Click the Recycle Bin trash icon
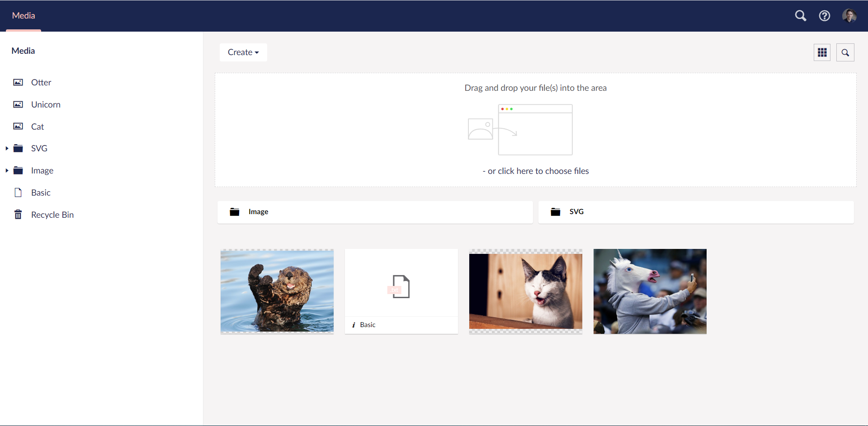Image resolution: width=868 pixels, height=426 pixels. tap(18, 215)
